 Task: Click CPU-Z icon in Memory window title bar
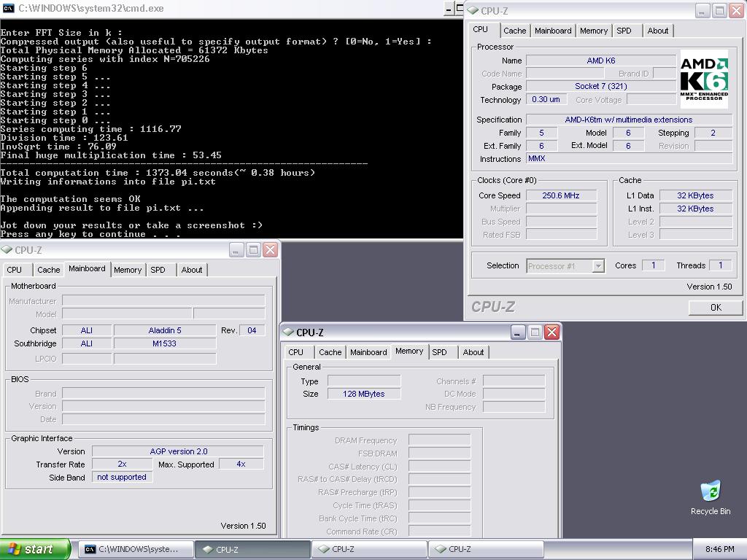[287, 332]
